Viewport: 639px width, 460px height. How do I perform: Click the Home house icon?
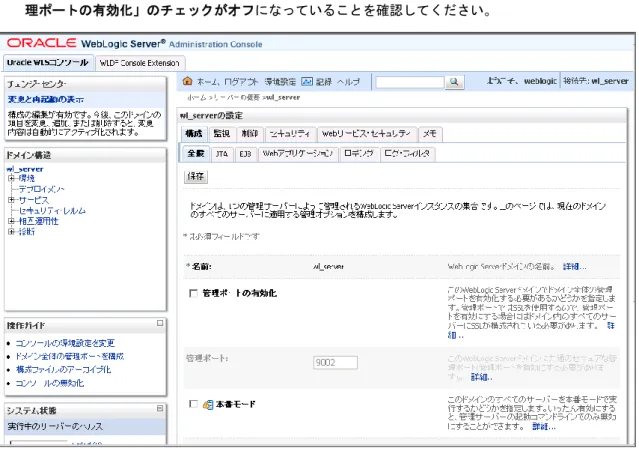click(187, 81)
